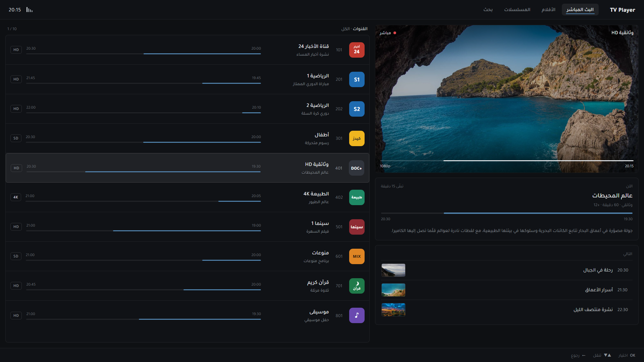Click the 20:30 رحلة في الجبال title
Image resolution: width=644 pixels, height=362 pixels.
[x=598, y=270]
